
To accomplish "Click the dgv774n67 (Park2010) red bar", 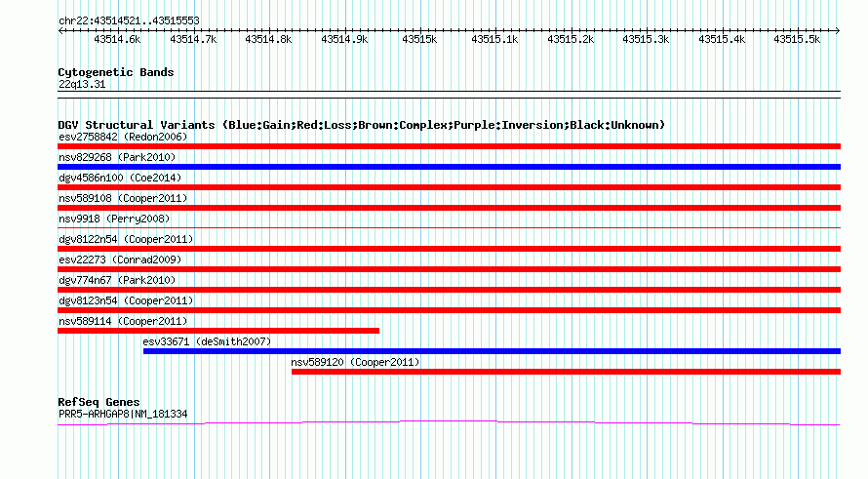I will (x=449, y=290).
